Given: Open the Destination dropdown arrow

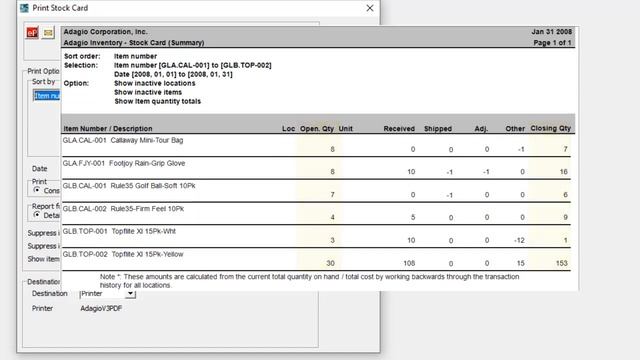Looking at the screenshot, I should coord(130,293).
